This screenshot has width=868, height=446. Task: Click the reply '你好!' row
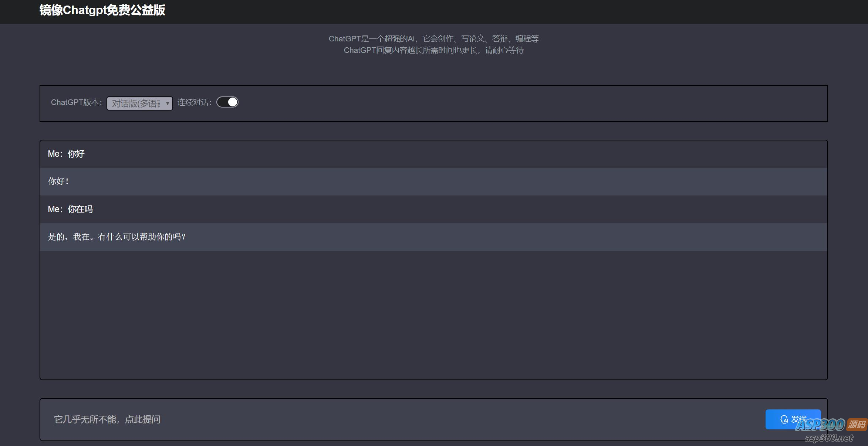pos(58,181)
